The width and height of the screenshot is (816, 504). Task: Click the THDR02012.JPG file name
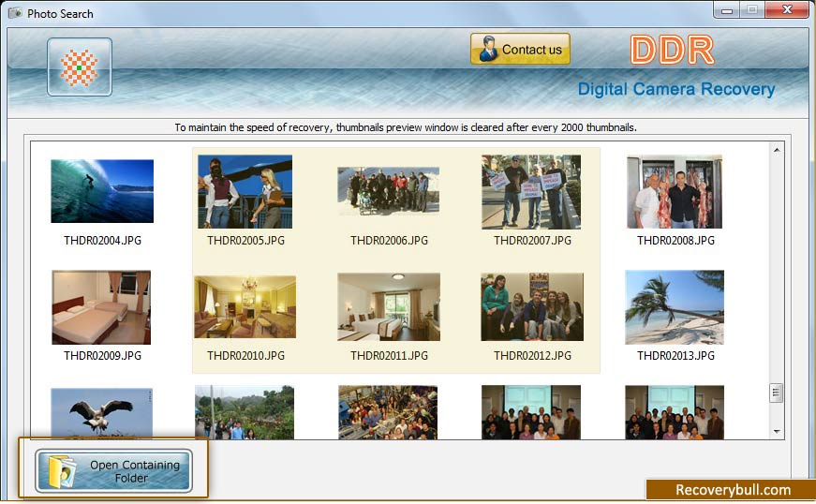pyautogui.click(x=532, y=356)
